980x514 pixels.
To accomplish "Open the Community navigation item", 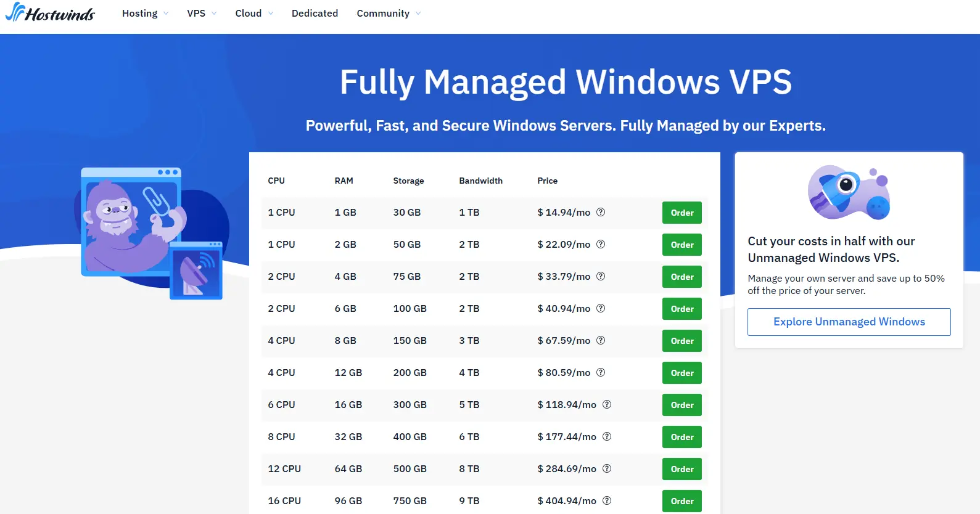I will point(383,14).
